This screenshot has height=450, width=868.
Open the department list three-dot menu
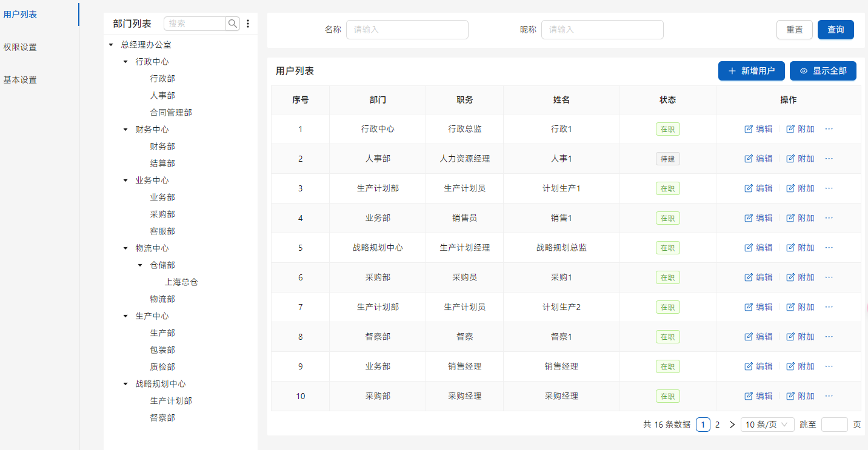coord(248,24)
